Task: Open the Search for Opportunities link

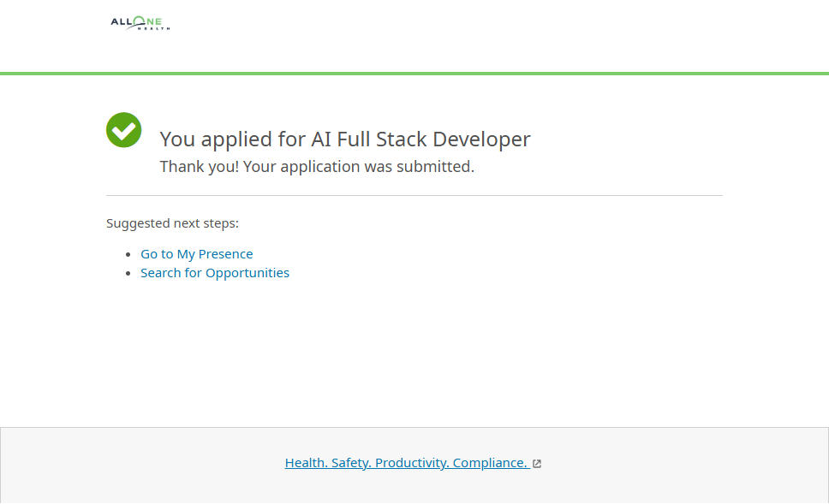Action: point(214,273)
